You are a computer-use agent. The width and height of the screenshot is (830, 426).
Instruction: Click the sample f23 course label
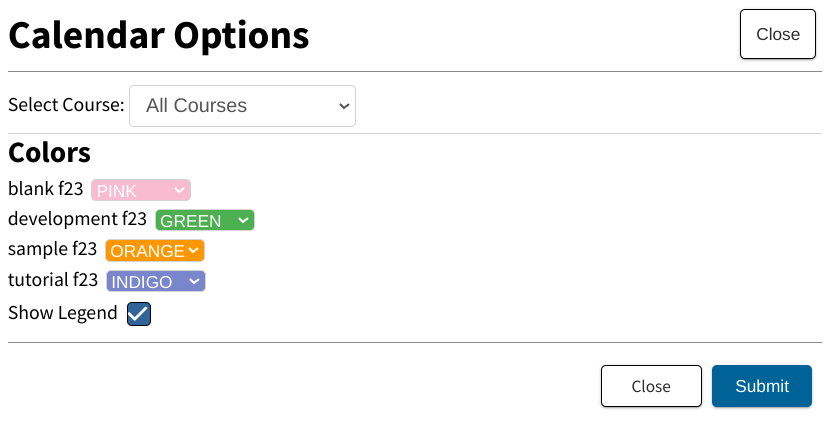tap(52, 249)
